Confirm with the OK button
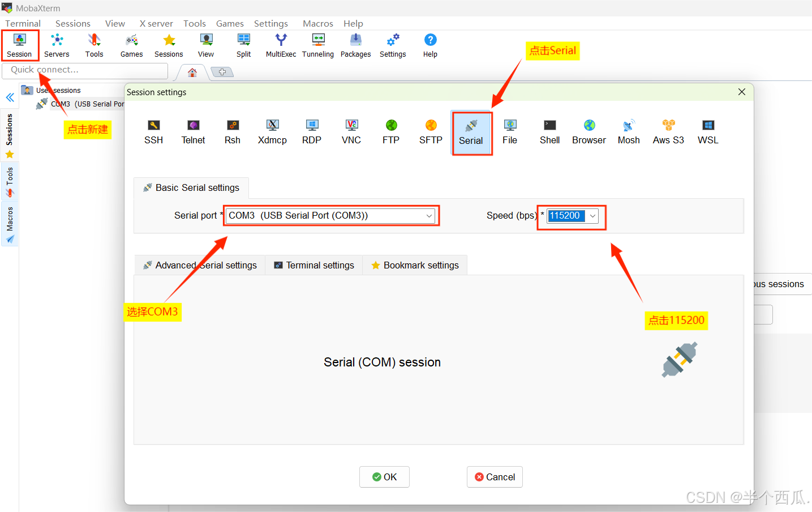This screenshot has width=812, height=512. click(x=384, y=477)
